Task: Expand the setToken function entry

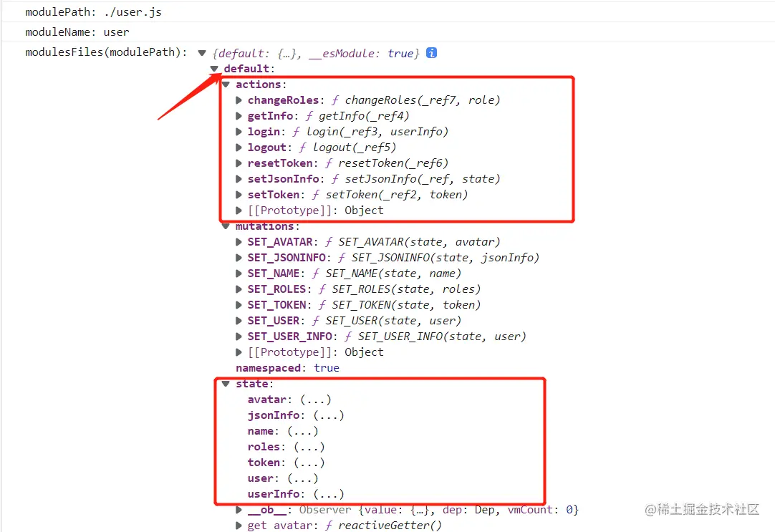Action: (239, 195)
